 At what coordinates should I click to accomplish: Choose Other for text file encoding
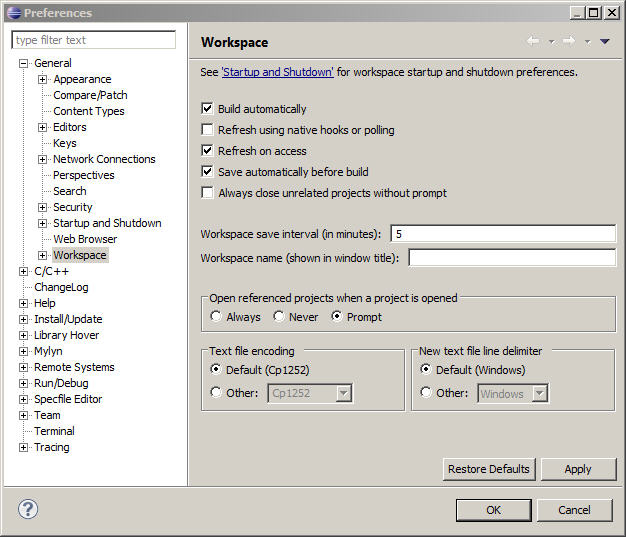216,393
